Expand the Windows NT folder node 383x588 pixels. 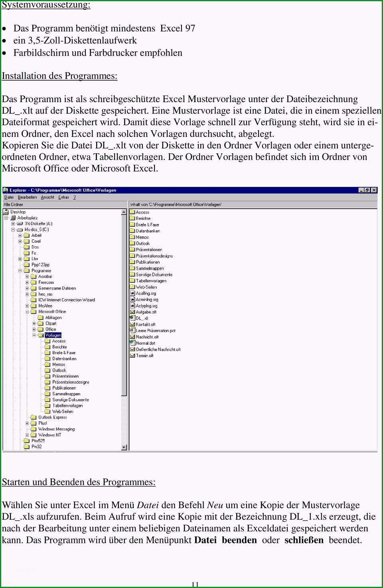(x=27, y=435)
